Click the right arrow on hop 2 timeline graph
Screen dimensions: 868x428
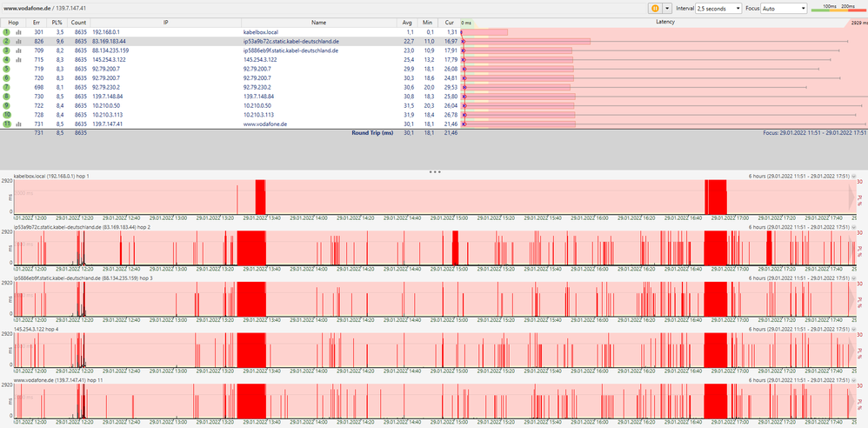click(852, 247)
